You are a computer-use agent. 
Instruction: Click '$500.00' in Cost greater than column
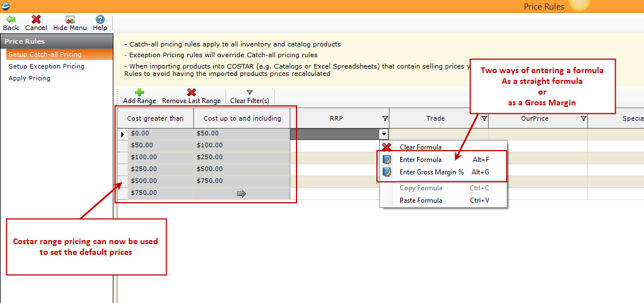click(x=160, y=181)
